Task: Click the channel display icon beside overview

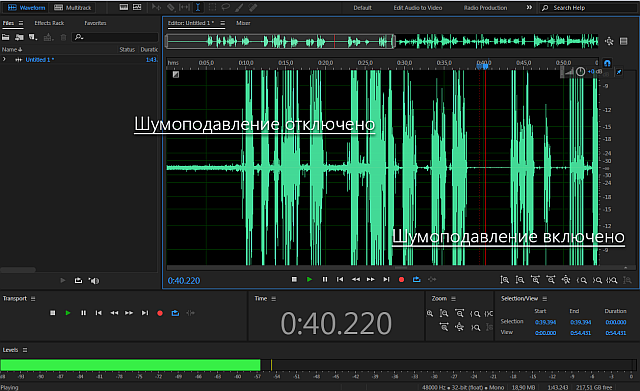Action: click(624, 41)
